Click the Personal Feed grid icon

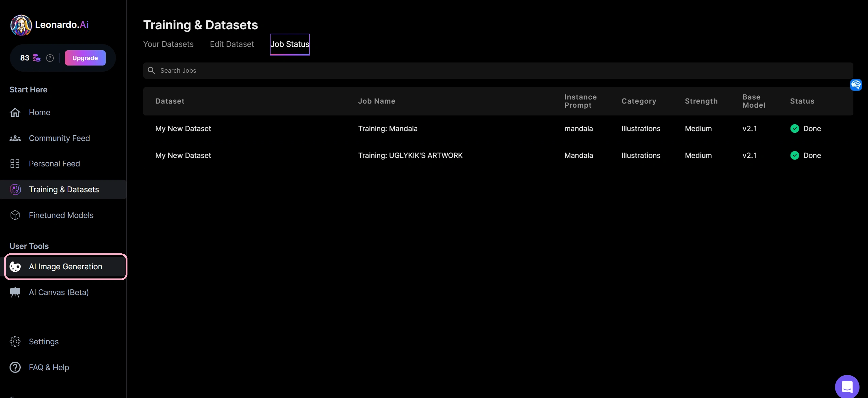pos(15,164)
